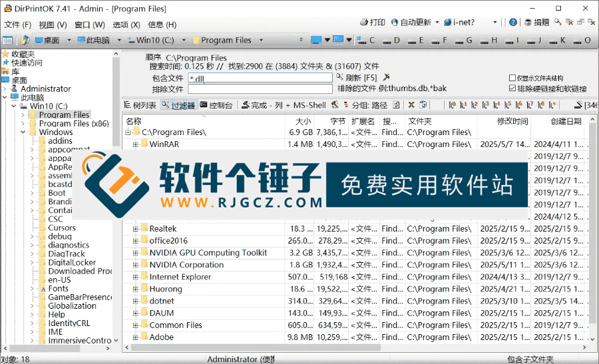This screenshot has height=364, width=599.
Task: Click 完成 - 列 + MS-Shell button
Action: pos(284,105)
